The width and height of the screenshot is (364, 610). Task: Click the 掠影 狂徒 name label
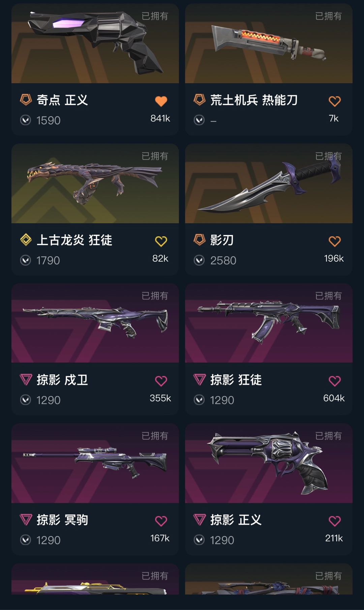click(236, 380)
